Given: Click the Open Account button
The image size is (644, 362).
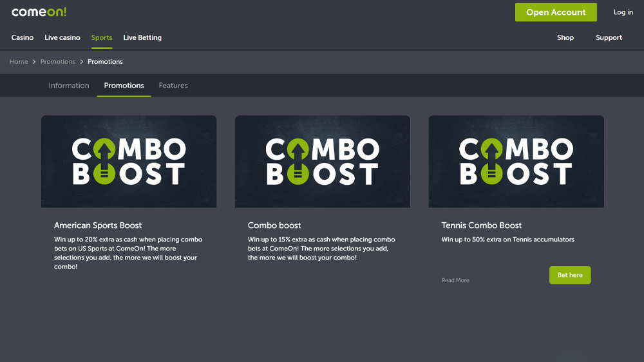Looking at the screenshot, I should tap(556, 12).
